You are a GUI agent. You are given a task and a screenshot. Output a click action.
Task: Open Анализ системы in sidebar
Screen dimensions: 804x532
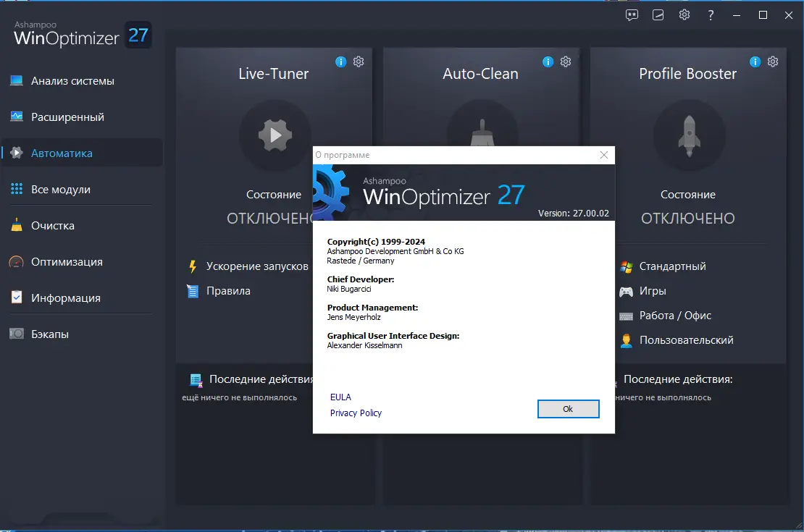tap(82, 81)
